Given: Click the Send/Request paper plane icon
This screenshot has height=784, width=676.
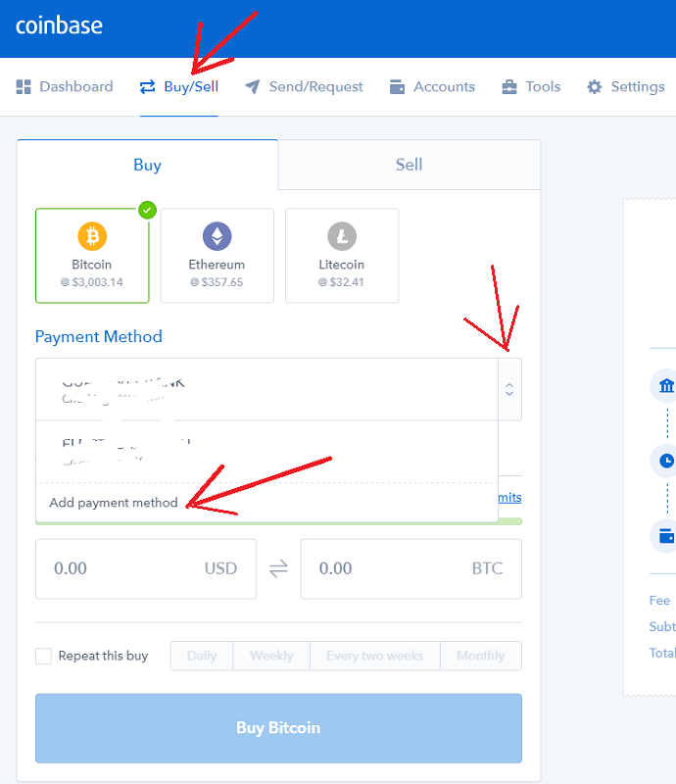Looking at the screenshot, I should point(253,87).
